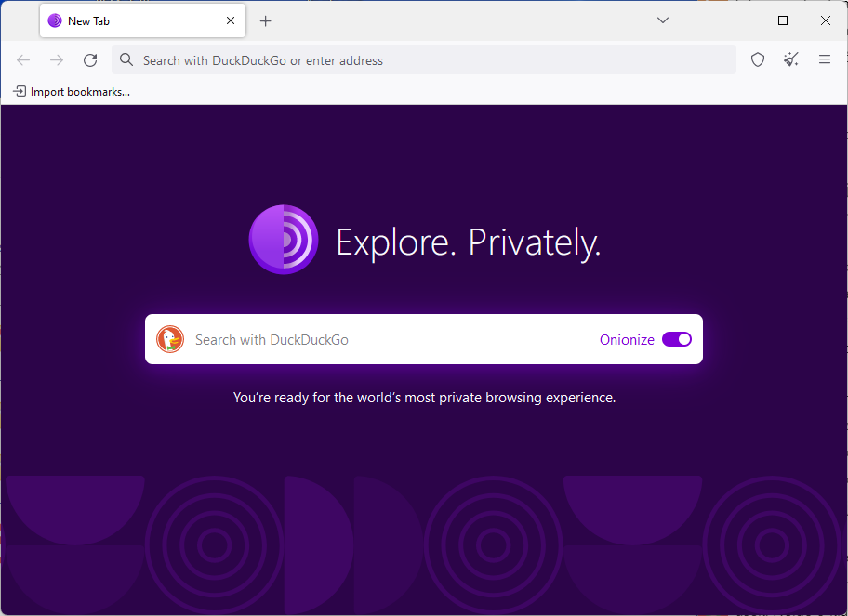
Task: Click the New Identity broom icon
Action: (791, 60)
